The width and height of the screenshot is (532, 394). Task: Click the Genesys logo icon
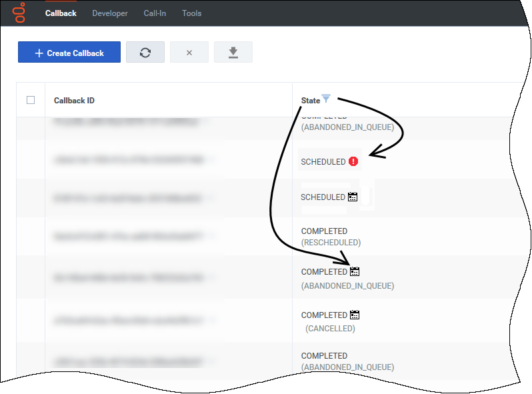[x=20, y=13]
